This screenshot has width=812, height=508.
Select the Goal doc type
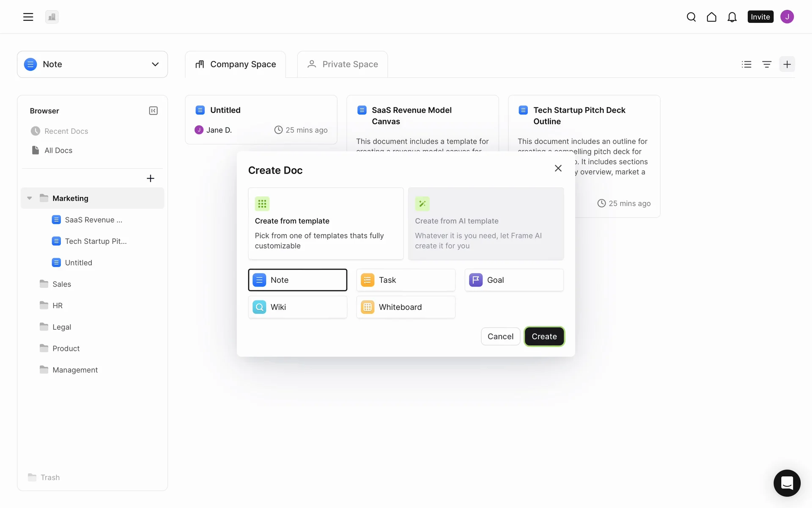coord(514,280)
